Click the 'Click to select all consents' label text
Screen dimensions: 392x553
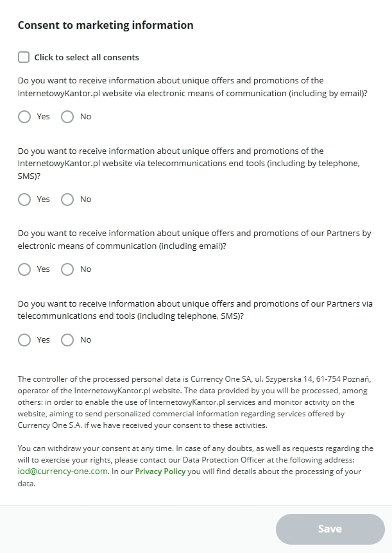pyautogui.click(x=87, y=58)
